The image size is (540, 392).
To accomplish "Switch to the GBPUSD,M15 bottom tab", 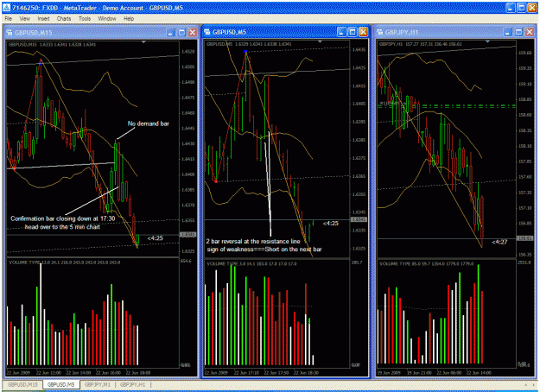I will pyautogui.click(x=22, y=384).
